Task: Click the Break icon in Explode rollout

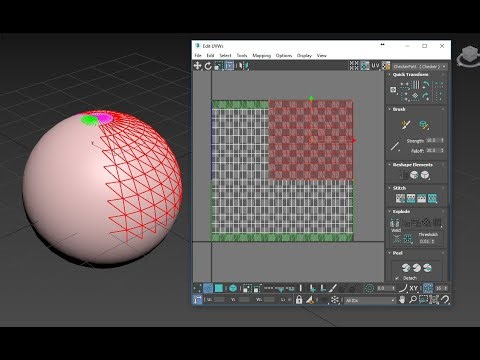Action: tap(395, 222)
